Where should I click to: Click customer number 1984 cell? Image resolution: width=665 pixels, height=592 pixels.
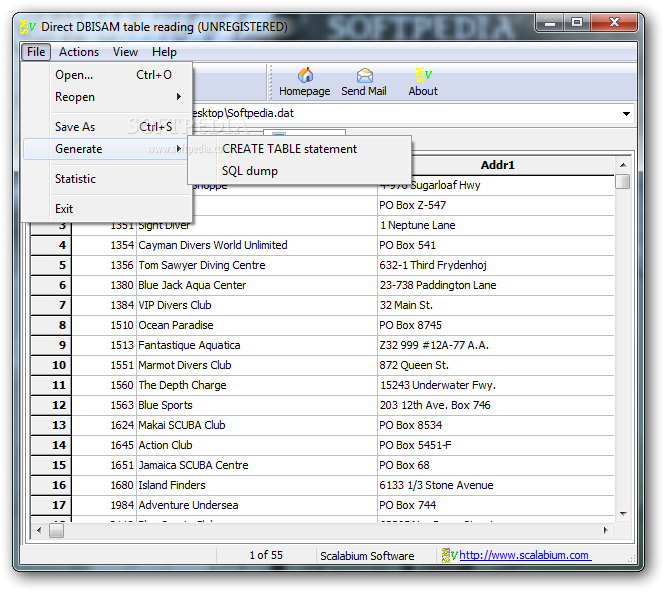click(x=104, y=505)
